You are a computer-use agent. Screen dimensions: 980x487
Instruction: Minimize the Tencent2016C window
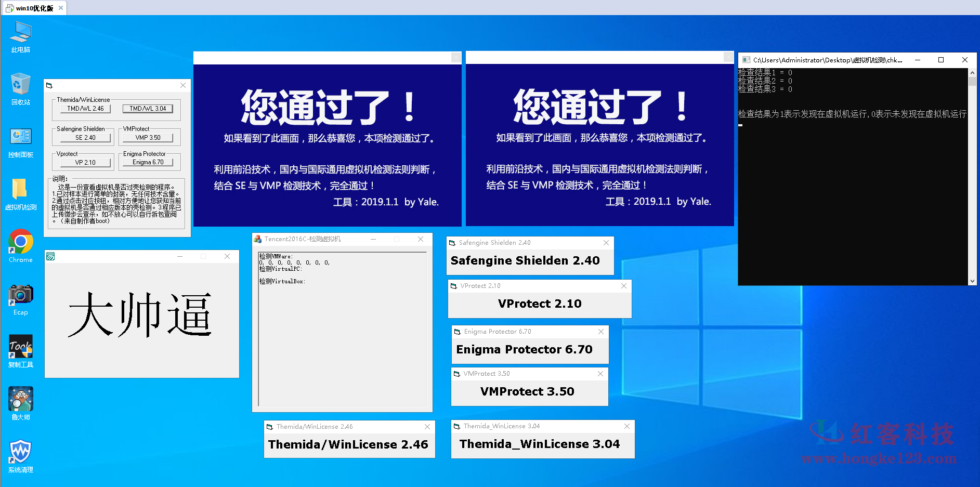[x=373, y=239]
